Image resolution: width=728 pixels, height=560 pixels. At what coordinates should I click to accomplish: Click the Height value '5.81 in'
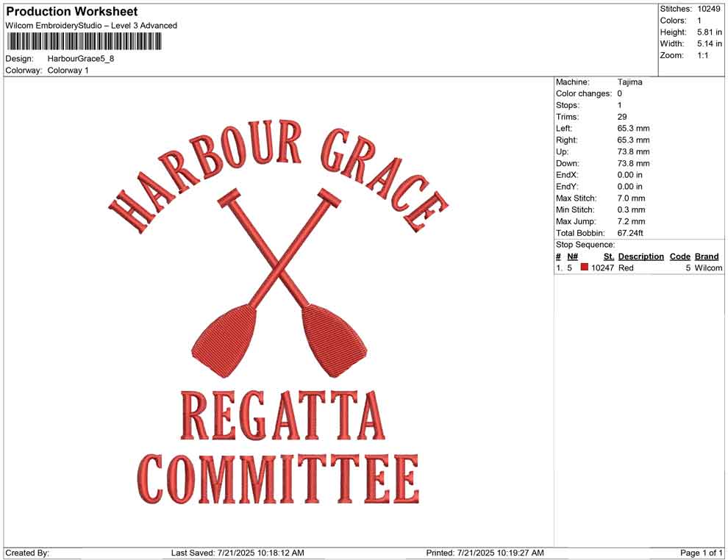(710, 32)
